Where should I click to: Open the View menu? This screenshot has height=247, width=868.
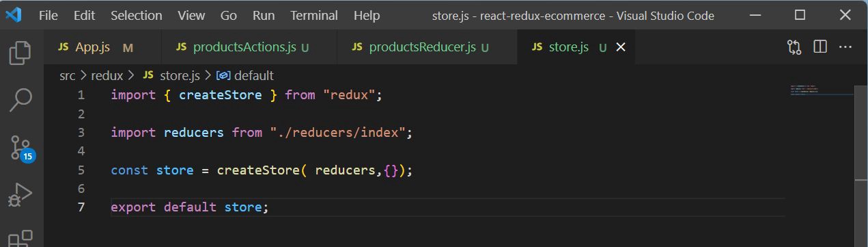191,15
